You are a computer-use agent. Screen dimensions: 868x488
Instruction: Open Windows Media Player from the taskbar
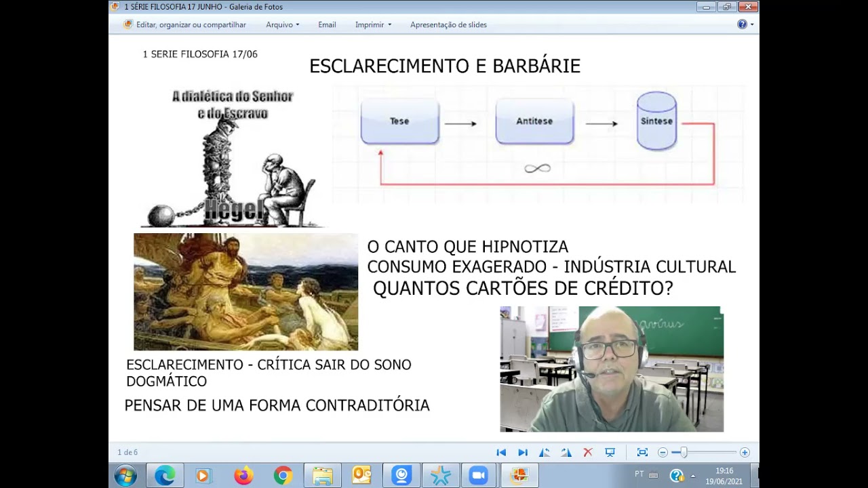(x=203, y=476)
